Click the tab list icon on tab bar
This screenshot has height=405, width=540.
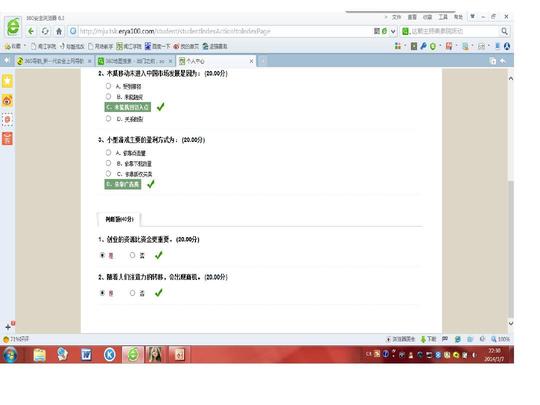point(493,61)
